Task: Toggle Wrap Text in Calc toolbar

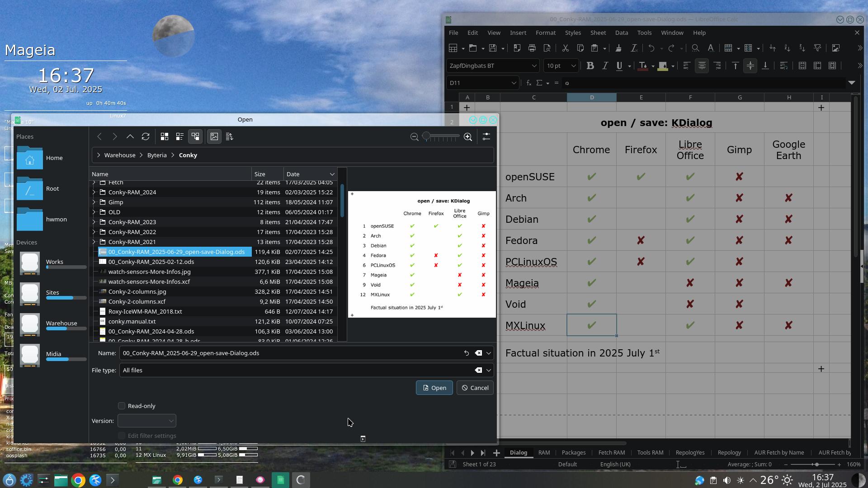Action: tap(784, 66)
